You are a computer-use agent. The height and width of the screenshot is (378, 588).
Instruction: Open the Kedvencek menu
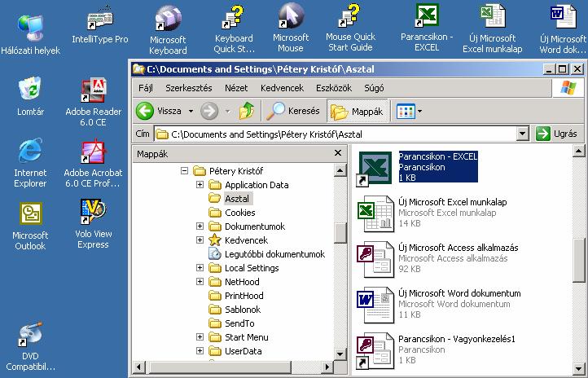click(282, 88)
